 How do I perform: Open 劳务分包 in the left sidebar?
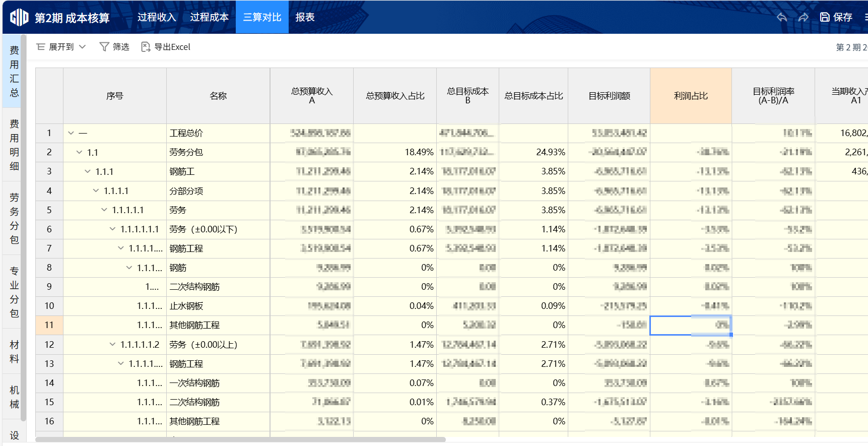point(14,218)
